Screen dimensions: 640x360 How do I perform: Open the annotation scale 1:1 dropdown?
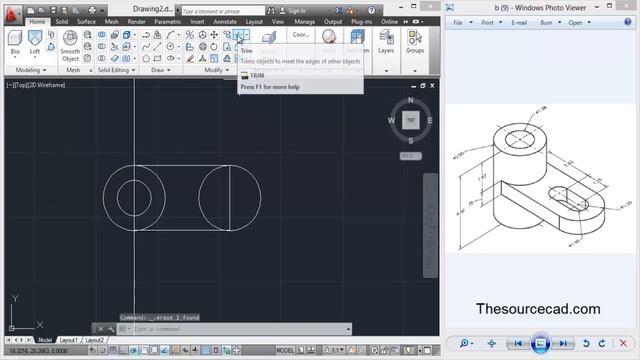334,350
